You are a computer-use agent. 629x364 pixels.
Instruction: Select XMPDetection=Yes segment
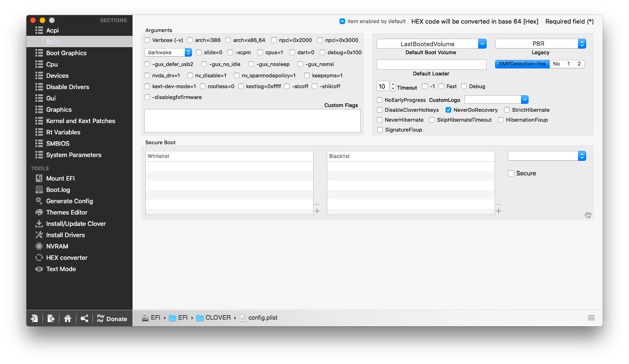tap(522, 64)
